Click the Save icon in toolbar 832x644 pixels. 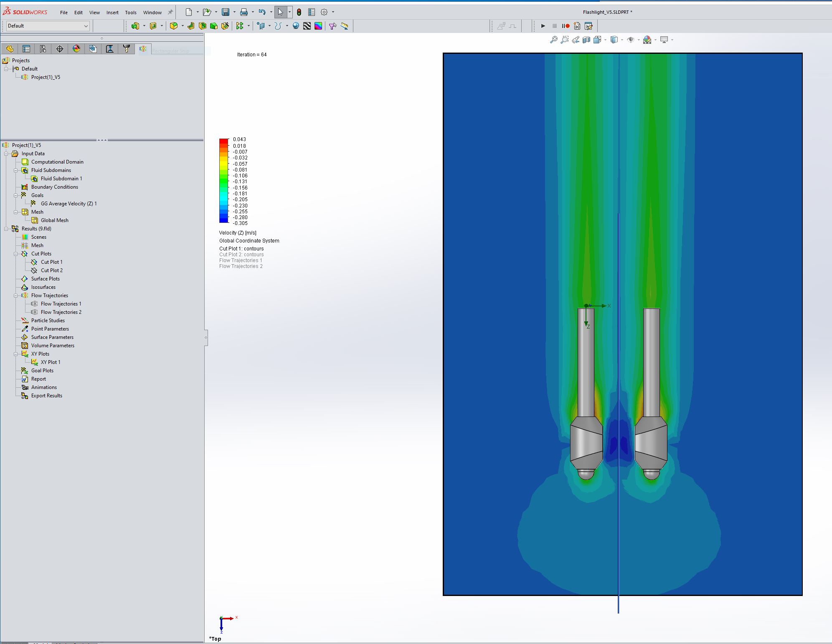[226, 12]
